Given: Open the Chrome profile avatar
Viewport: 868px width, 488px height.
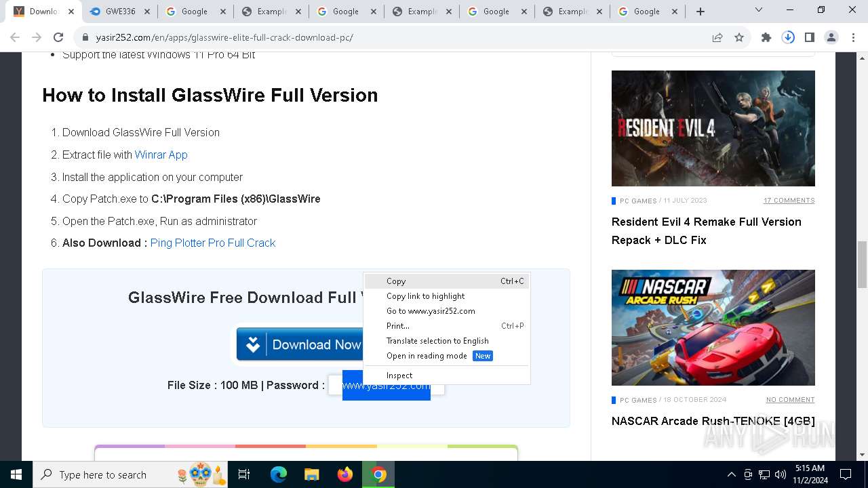Looking at the screenshot, I should [831, 38].
